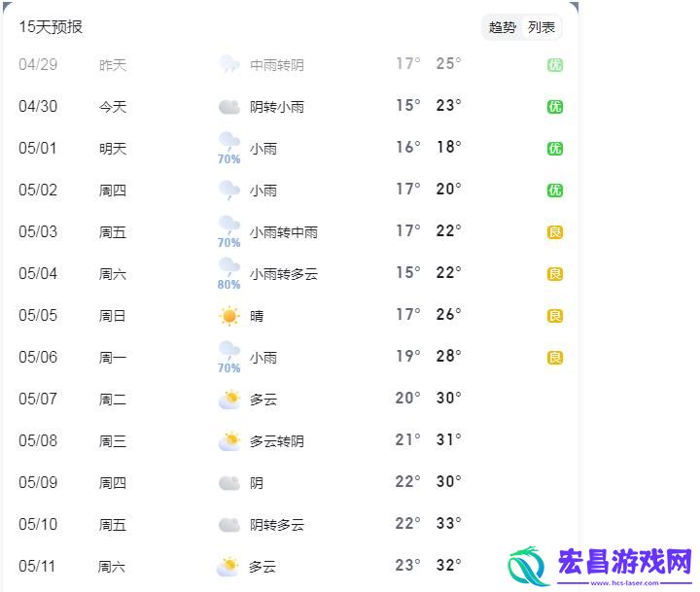
Task: Click the 80% rain probability on 05/04
Action: tap(228, 285)
